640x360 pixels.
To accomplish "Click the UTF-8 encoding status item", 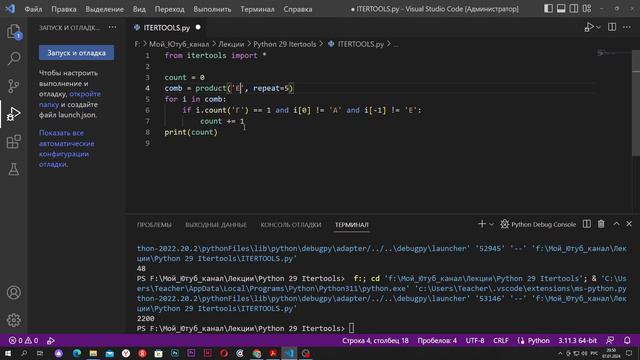I will tap(475, 340).
